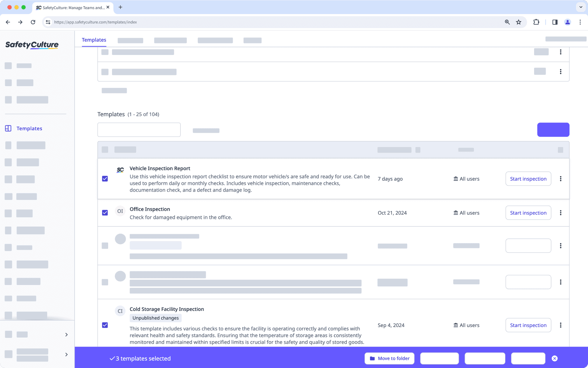Click the Move to folder button
This screenshot has width=588, height=368.
389,358
